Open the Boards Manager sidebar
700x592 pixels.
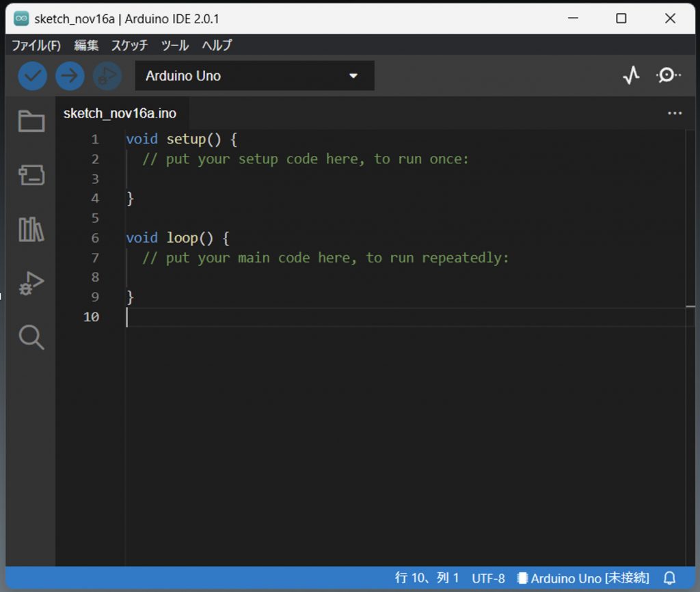31,176
